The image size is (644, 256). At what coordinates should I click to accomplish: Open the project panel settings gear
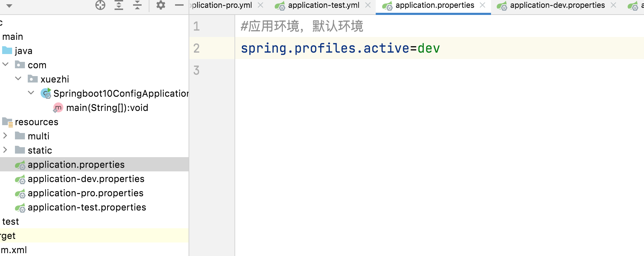coord(161,5)
